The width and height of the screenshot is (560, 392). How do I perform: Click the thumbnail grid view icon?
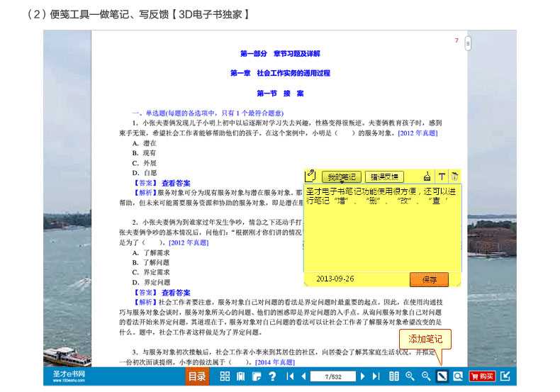click(x=225, y=376)
